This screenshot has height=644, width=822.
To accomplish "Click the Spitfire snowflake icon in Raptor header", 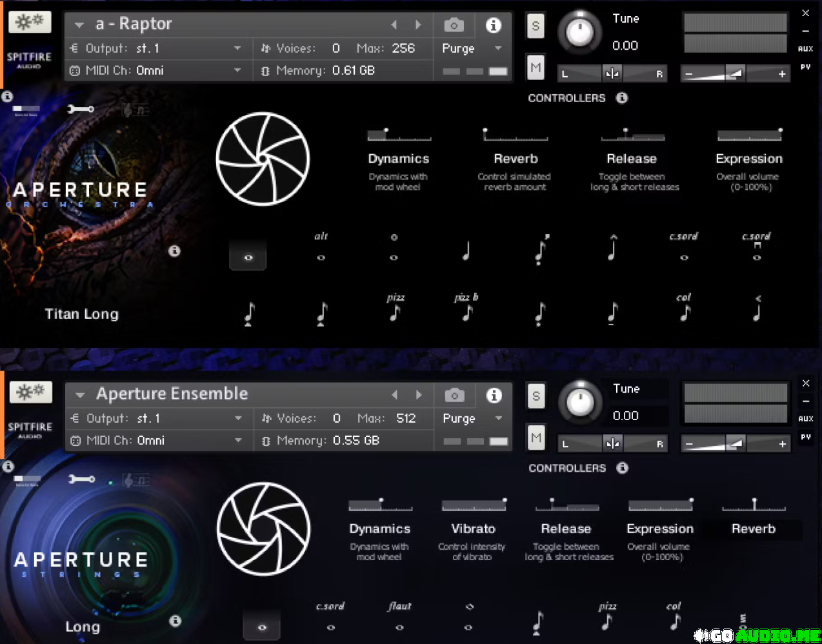I will [30, 22].
